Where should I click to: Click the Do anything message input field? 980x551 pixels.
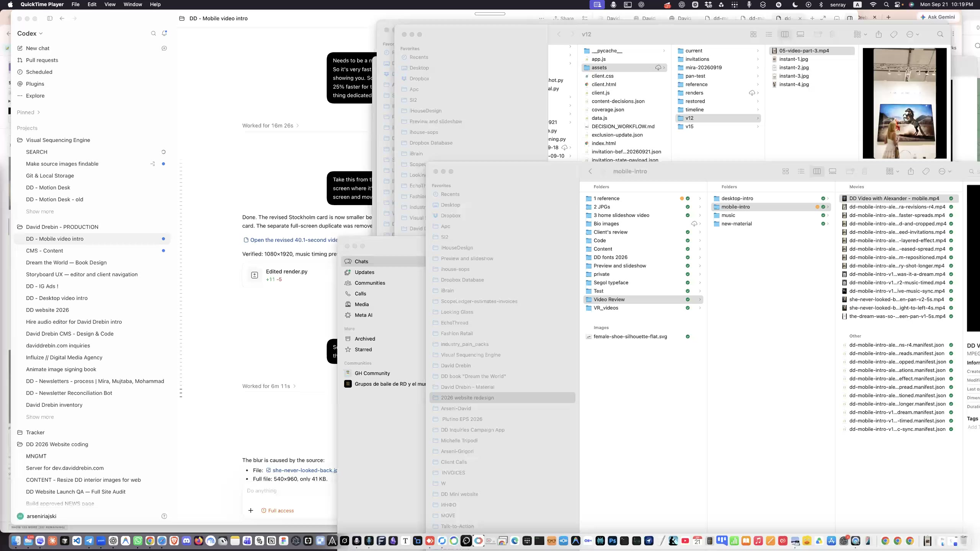click(290, 491)
